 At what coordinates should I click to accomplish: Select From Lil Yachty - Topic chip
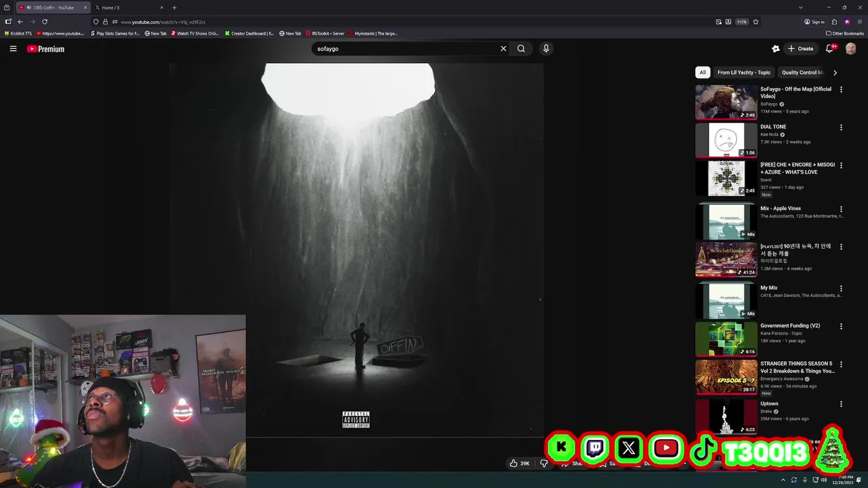coord(744,73)
